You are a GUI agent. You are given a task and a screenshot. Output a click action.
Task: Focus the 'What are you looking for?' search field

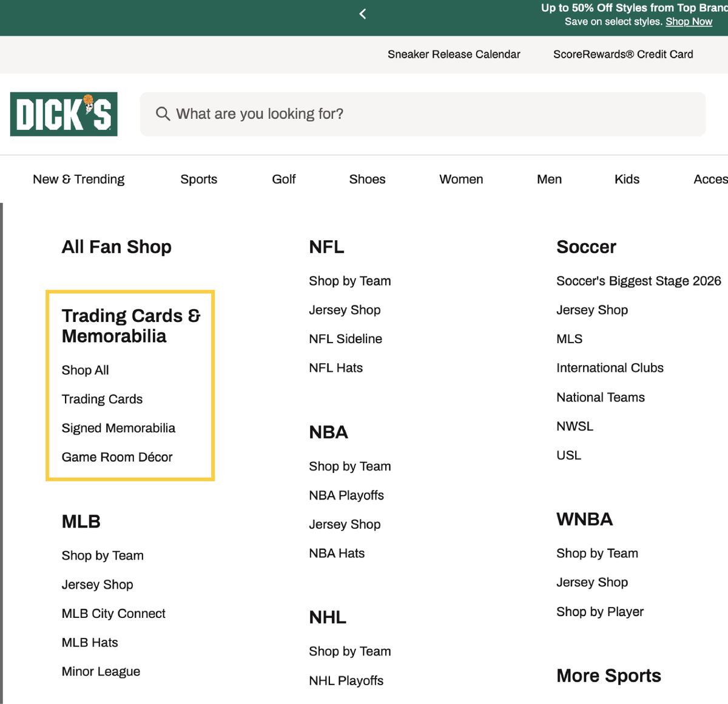423,114
